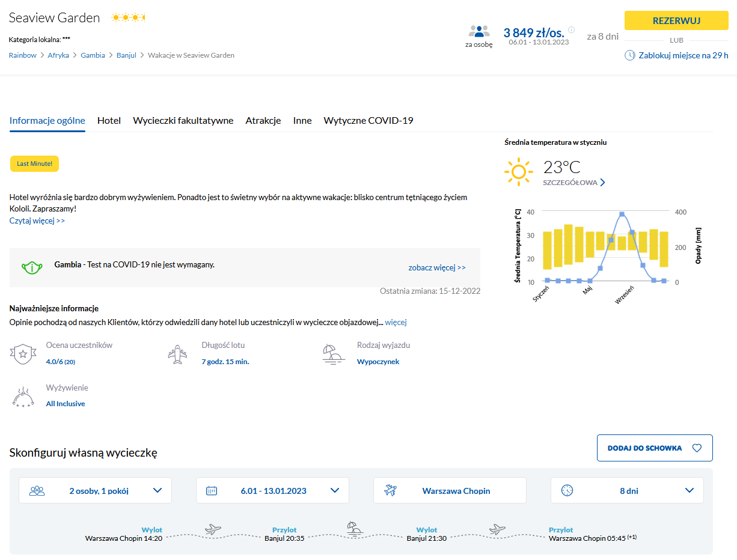Select the Wytyczne COVID-19 tab
This screenshot has height=560, width=737.
[x=368, y=121]
